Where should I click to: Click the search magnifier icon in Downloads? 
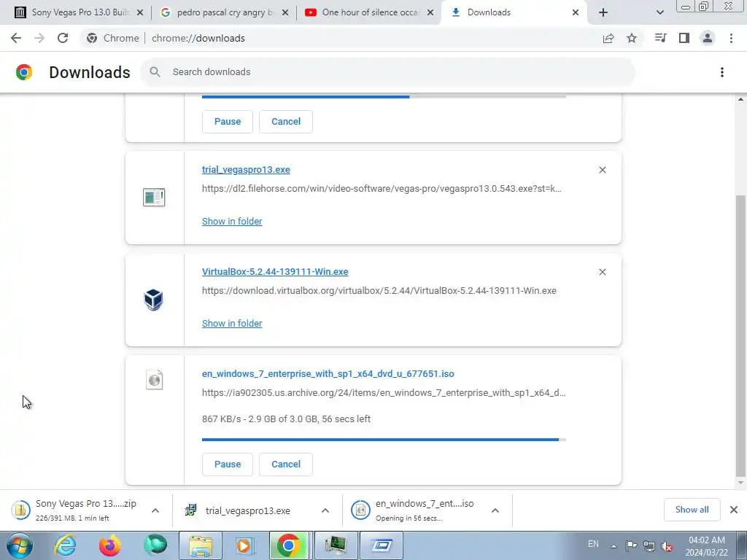pyautogui.click(x=155, y=72)
